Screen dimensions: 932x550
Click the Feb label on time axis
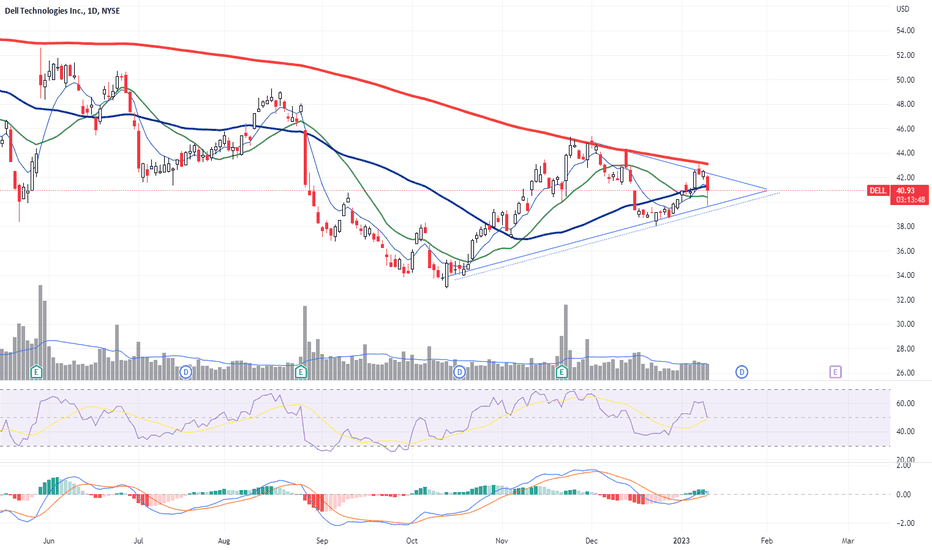pos(767,541)
